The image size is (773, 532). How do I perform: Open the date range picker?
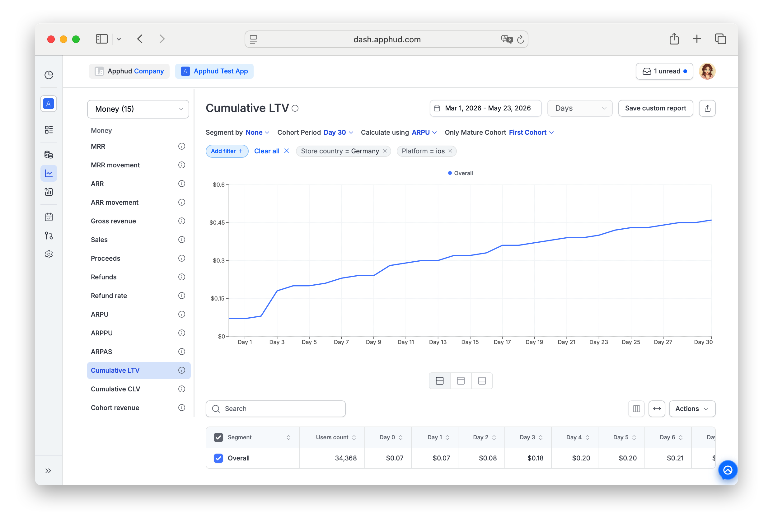[485, 108]
